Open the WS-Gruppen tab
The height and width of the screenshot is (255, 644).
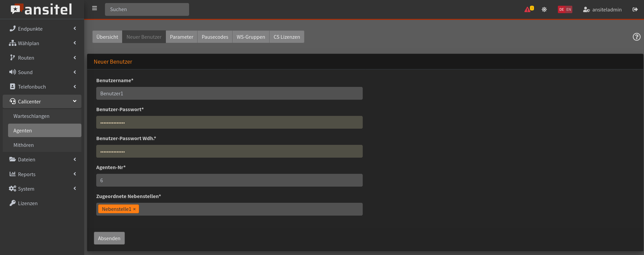[251, 37]
